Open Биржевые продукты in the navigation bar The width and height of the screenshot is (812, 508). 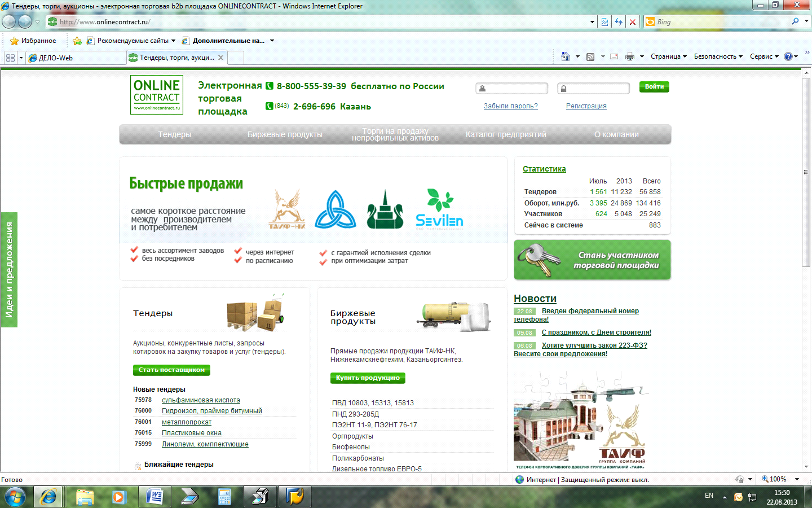click(x=285, y=134)
